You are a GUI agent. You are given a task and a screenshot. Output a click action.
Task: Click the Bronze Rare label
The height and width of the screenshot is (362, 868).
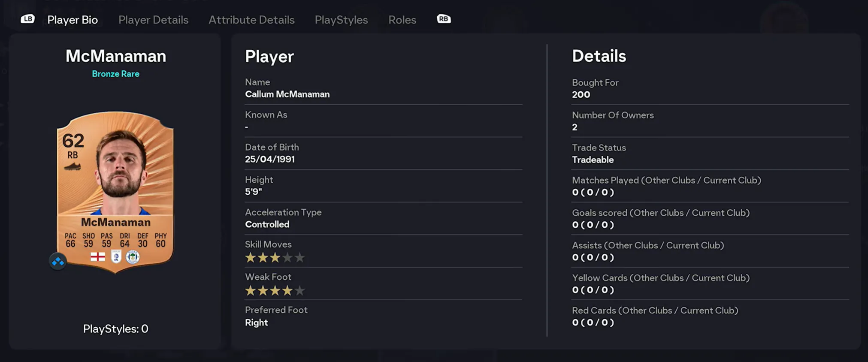[x=115, y=74]
